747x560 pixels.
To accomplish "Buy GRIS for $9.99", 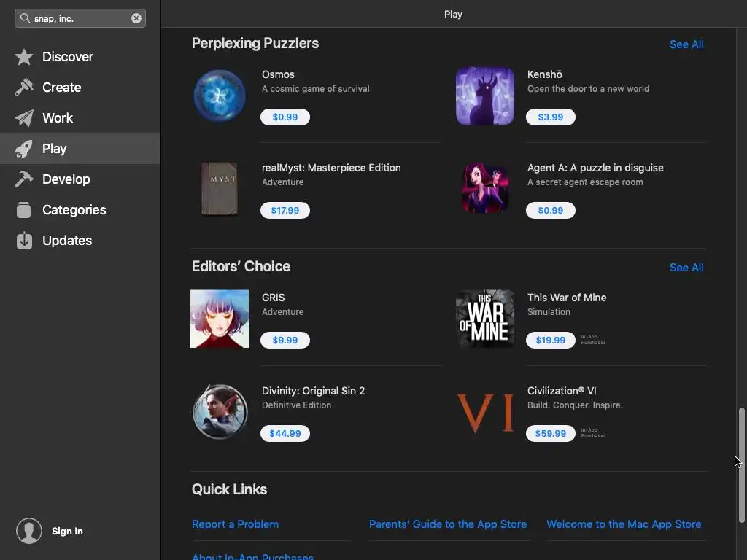I will point(285,341).
